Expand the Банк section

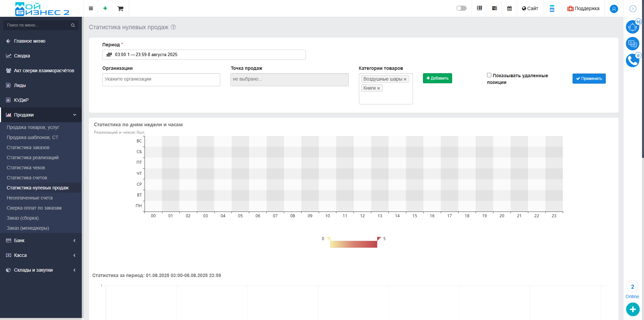tap(41, 240)
